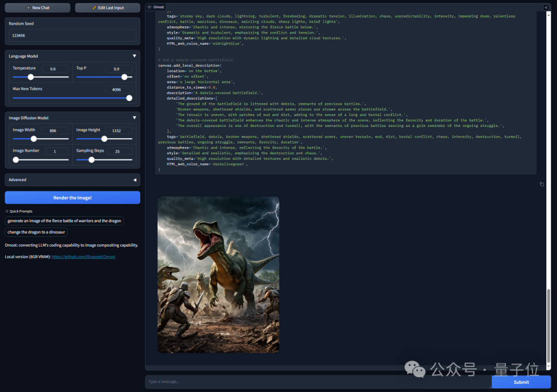Click the share icon in chat header
Screen dimensions: 557x392
pyautogui.click(x=546, y=7)
